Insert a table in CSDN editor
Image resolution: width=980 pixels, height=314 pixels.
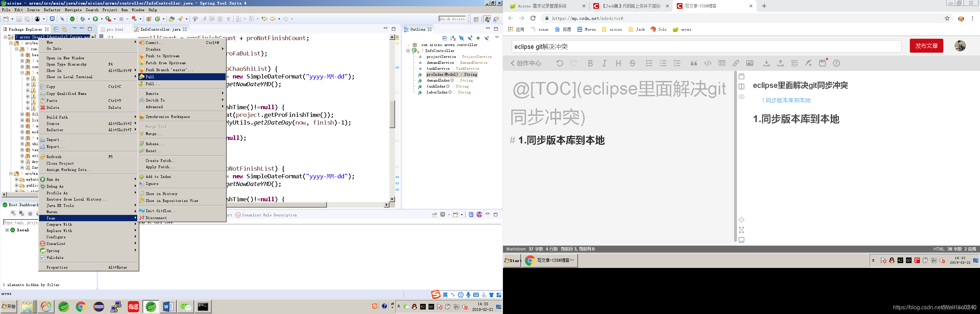tap(722, 63)
